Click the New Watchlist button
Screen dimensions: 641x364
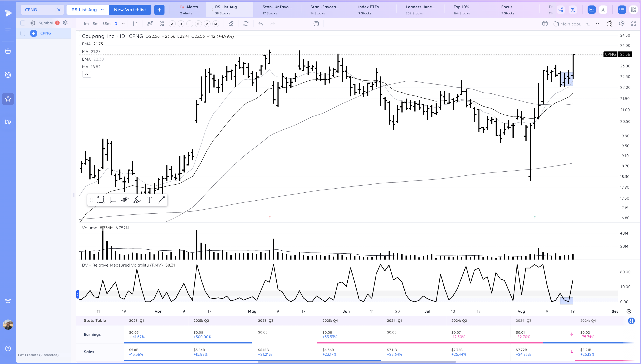click(x=130, y=9)
